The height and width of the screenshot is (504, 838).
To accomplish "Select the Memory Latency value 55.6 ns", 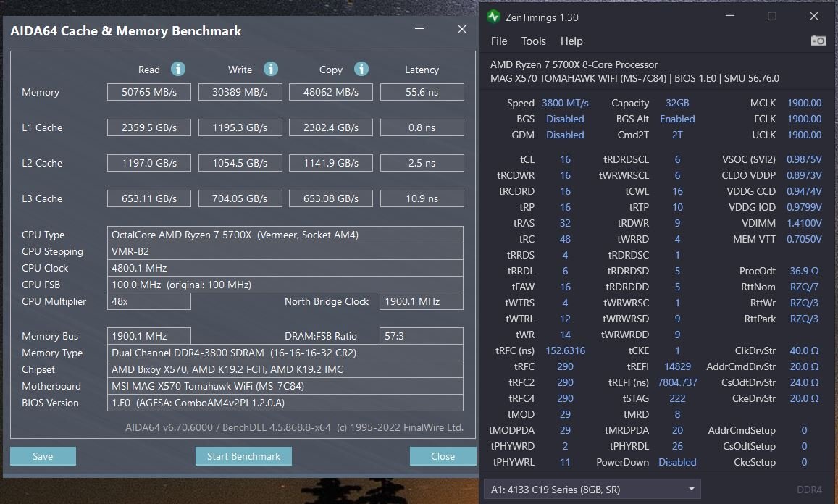I will pos(422,92).
